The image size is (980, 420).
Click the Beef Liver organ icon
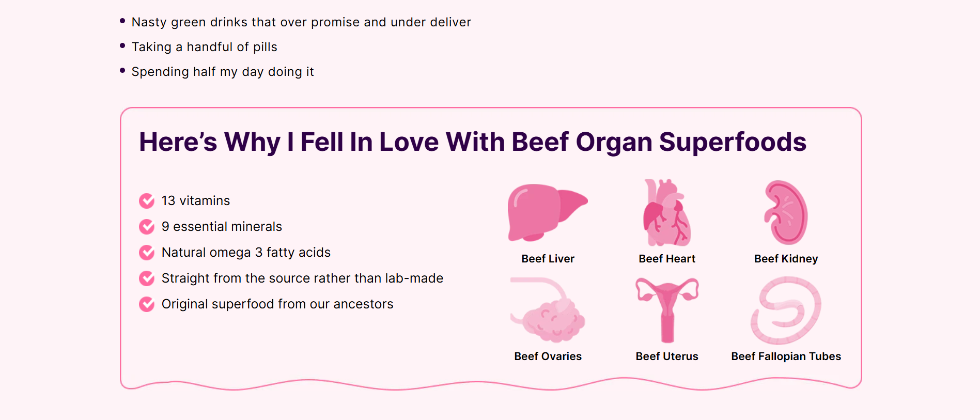(548, 212)
